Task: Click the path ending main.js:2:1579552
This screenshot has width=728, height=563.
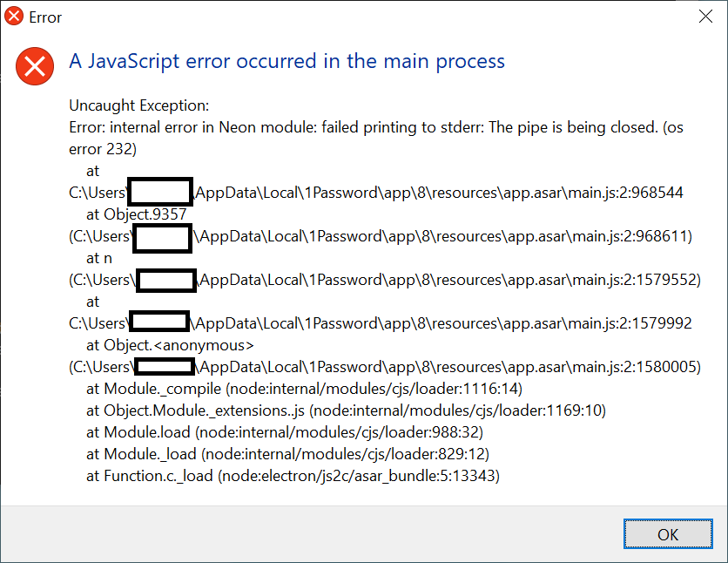Action: point(385,280)
